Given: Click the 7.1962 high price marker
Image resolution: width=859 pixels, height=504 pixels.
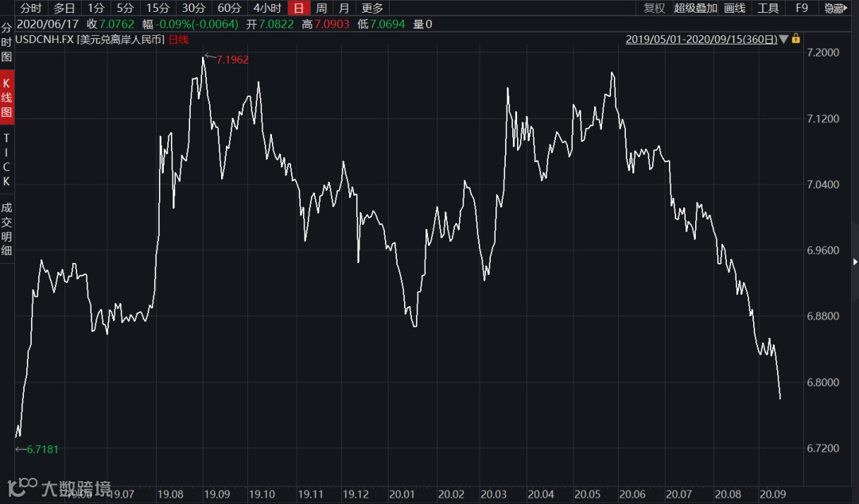Looking at the screenshot, I should [232, 60].
